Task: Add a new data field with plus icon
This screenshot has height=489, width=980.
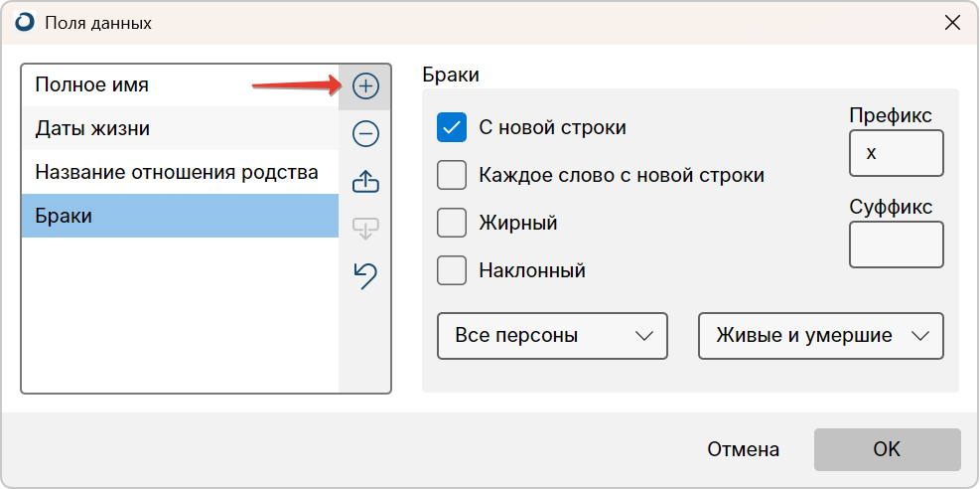Action: click(365, 86)
